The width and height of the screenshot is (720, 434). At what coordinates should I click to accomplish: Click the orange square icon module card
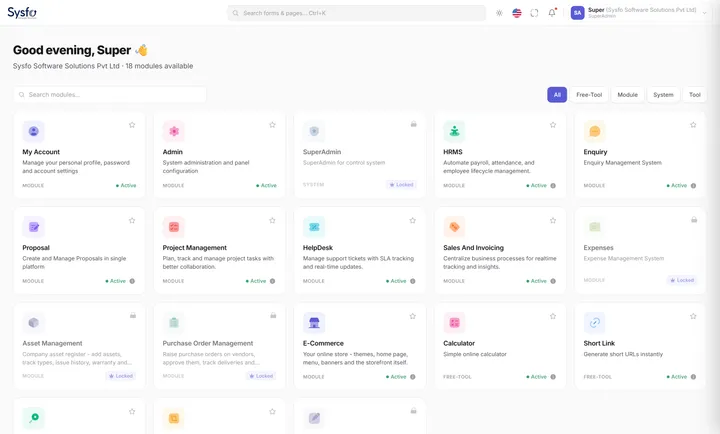click(x=174, y=418)
